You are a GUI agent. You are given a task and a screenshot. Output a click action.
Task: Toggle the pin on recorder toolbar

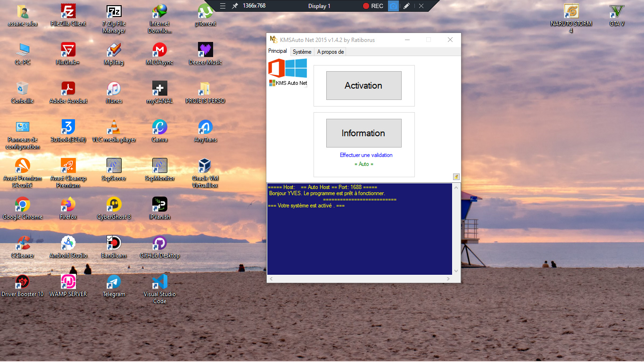tap(235, 6)
